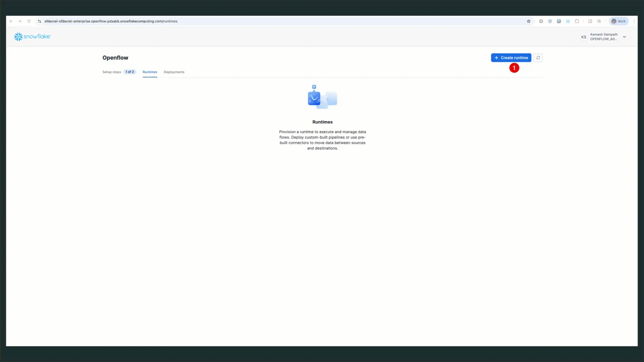Reload the page via the refresh arrow
The width and height of the screenshot is (644, 362).
(28, 21)
